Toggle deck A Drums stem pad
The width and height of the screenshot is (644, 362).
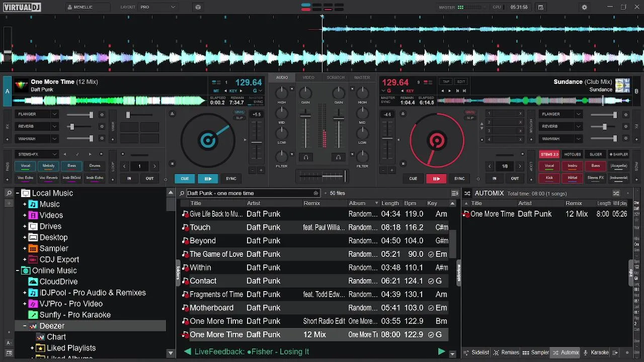tap(95, 166)
